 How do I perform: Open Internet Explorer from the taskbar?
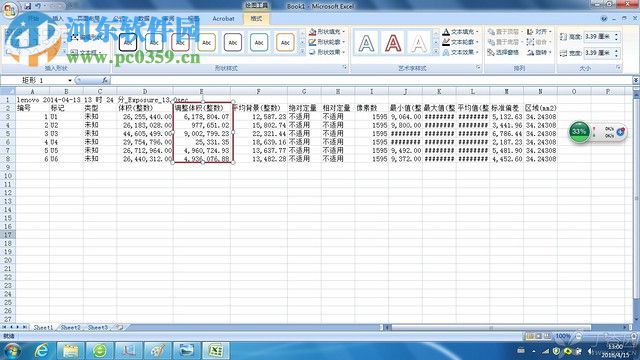pyautogui.click(x=42, y=351)
